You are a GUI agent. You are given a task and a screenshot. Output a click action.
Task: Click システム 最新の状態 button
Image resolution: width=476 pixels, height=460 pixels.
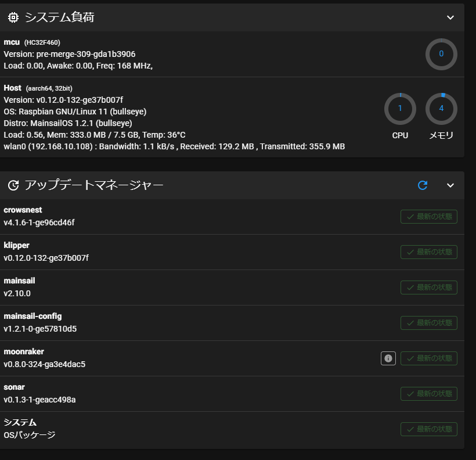428,429
